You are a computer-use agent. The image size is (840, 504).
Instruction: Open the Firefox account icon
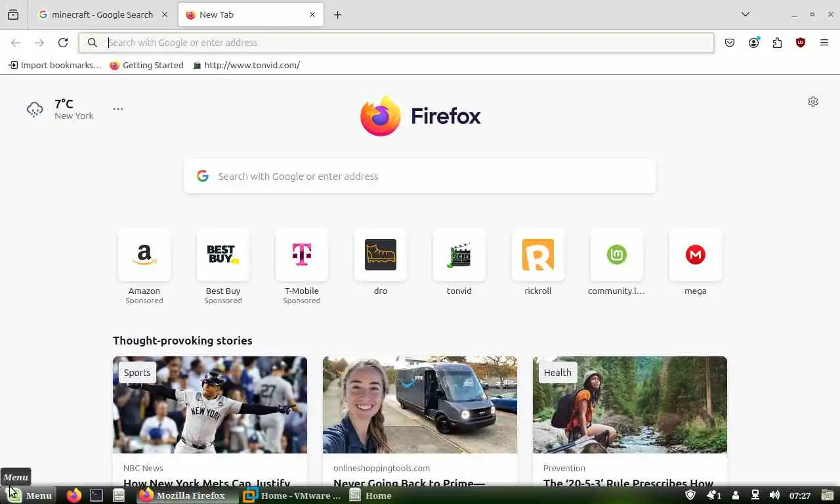click(753, 43)
